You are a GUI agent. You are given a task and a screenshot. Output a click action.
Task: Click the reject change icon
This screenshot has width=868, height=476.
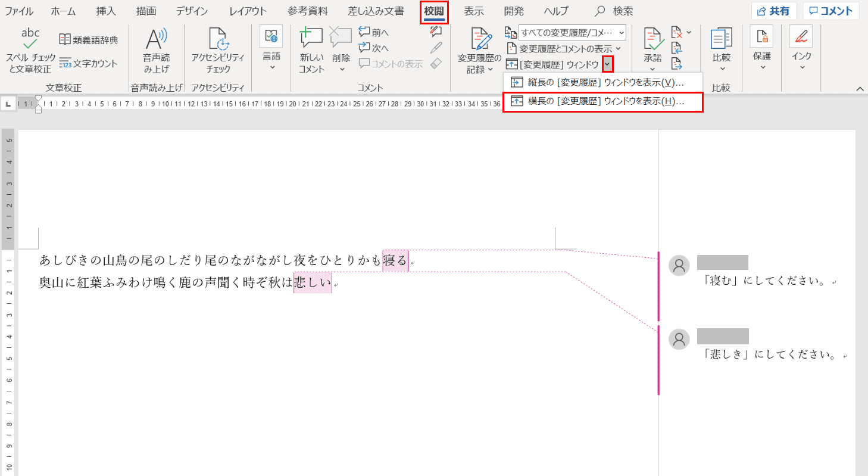[x=676, y=32]
